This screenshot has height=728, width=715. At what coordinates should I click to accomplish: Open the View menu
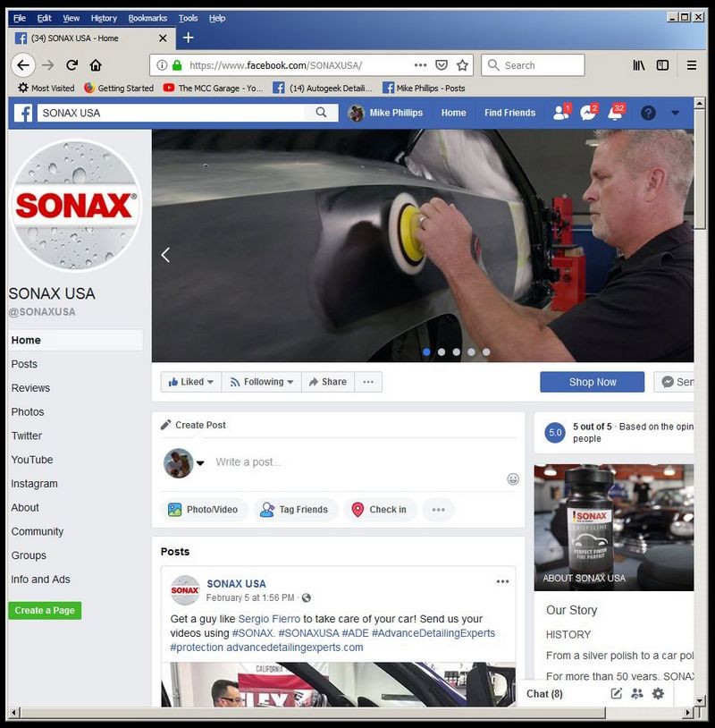[x=71, y=18]
